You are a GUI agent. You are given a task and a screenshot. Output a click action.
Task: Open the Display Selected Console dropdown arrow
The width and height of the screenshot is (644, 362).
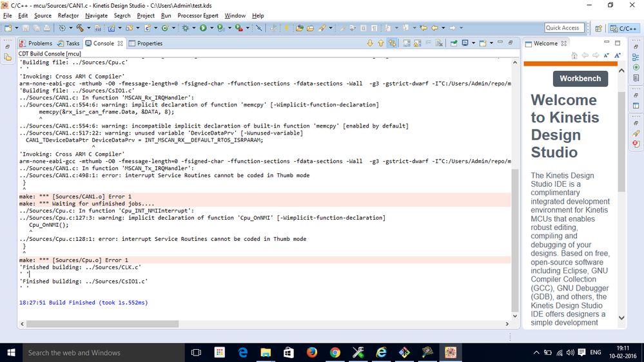click(473, 43)
